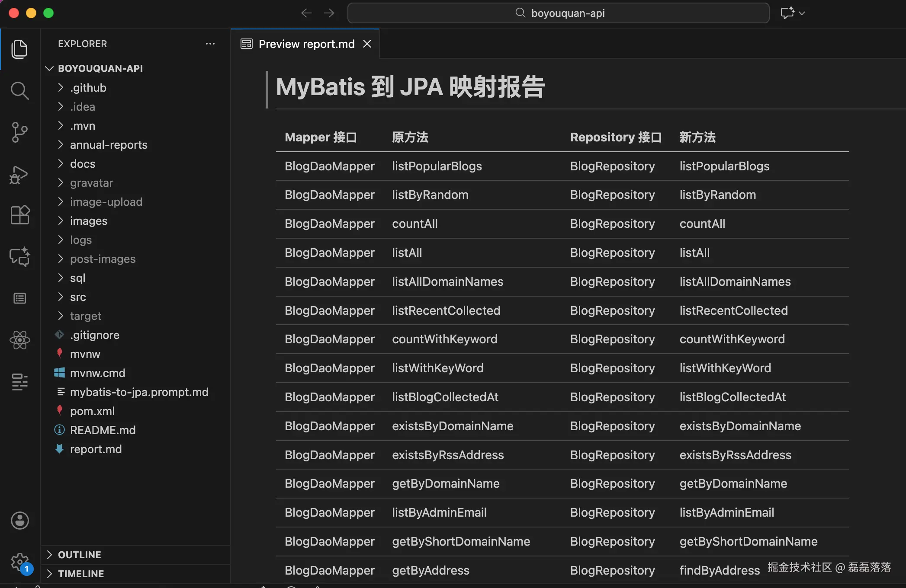Click the layout dropdown chevron in the title bar
Viewport: 906px width, 588px height.
tap(803, 13)
